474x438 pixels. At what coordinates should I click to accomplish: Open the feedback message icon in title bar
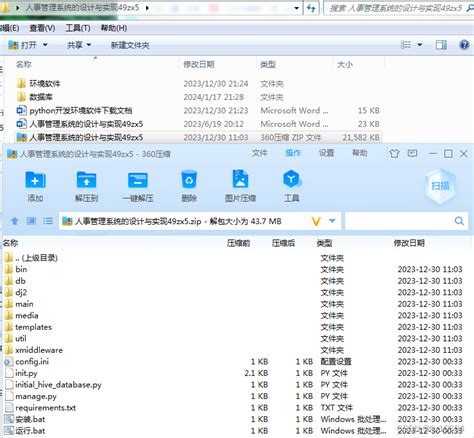412,153
